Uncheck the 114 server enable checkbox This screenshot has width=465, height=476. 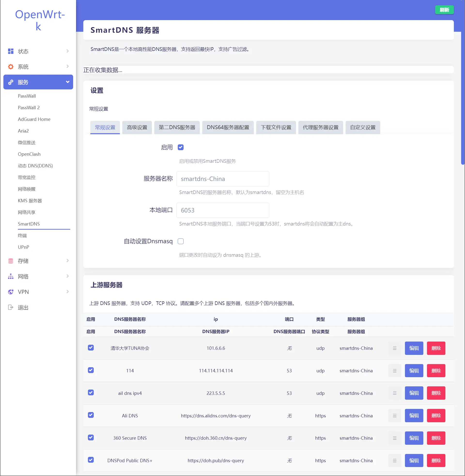(91, 370)
